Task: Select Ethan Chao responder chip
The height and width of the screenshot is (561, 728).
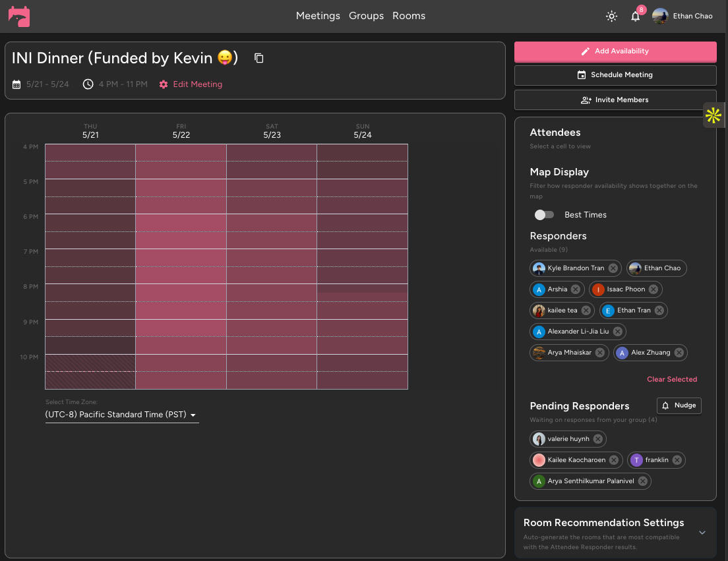Action: point(656,268)
